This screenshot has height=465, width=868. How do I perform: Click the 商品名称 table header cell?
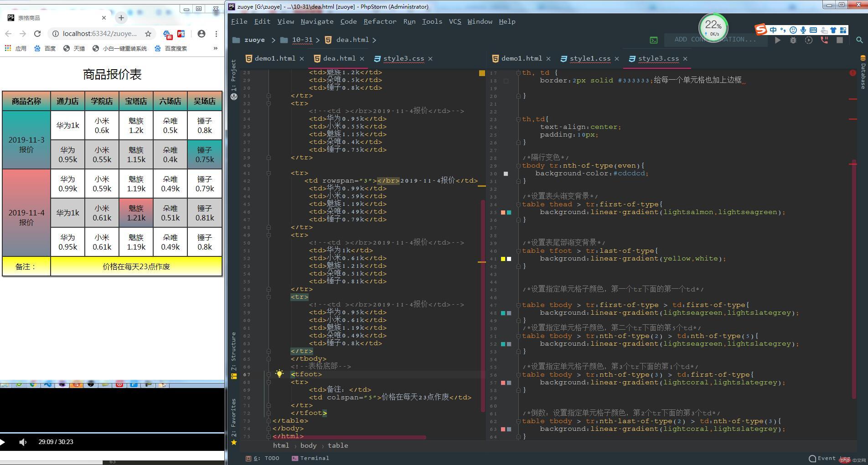click(x=26, y=101)
